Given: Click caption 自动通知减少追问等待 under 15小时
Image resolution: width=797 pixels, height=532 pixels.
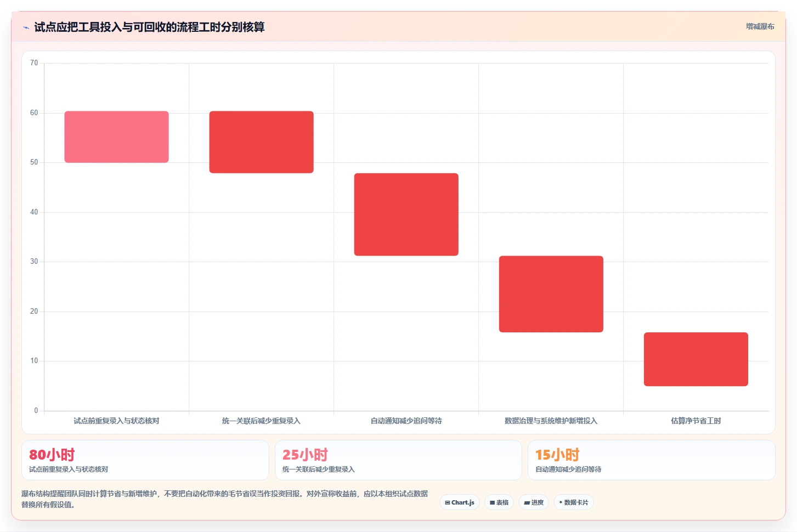Looking at the screenshot, I should pyautogui.click(x=569, y=469).
